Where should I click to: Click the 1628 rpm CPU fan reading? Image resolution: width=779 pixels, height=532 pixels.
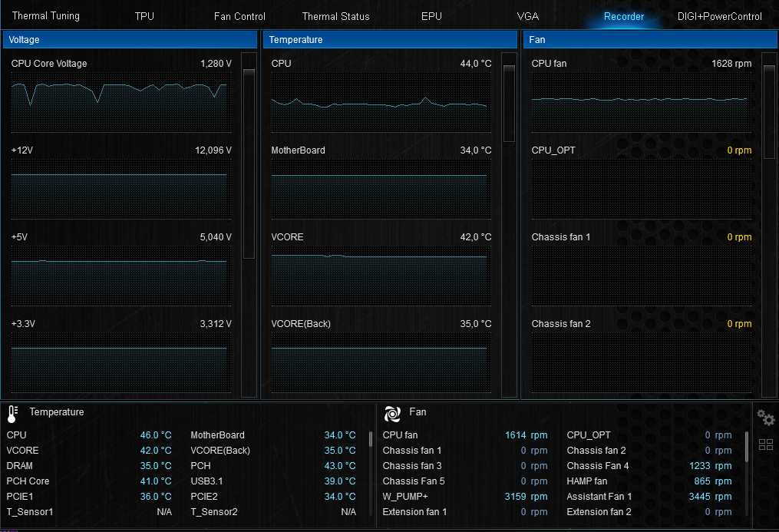[731, 64]
